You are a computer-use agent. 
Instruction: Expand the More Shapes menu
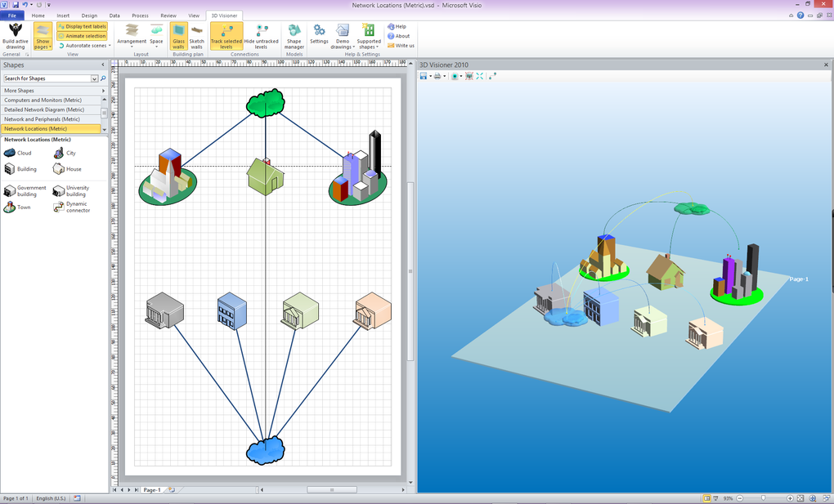53,91
